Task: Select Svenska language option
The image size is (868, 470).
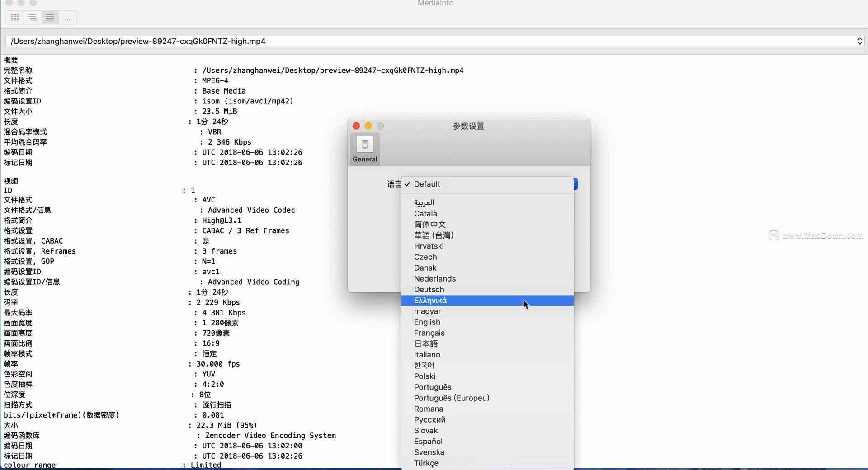Action: coord(487,452)
